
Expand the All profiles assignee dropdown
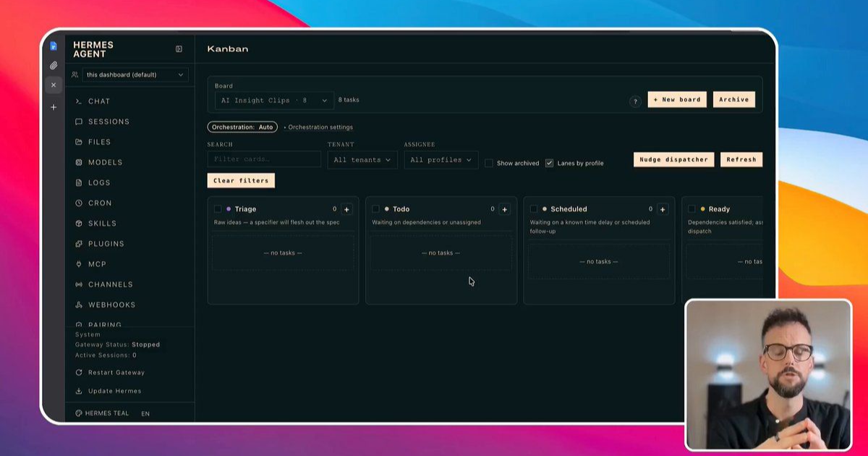[x=441, y=160]
